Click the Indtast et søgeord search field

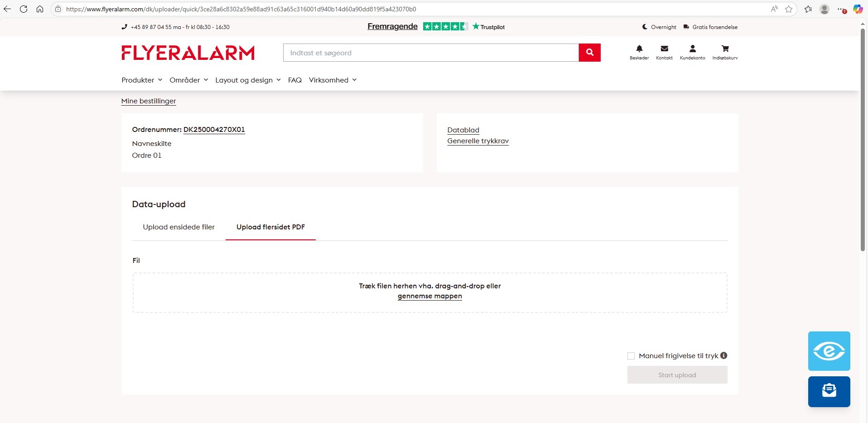click(x=430, y=53)
